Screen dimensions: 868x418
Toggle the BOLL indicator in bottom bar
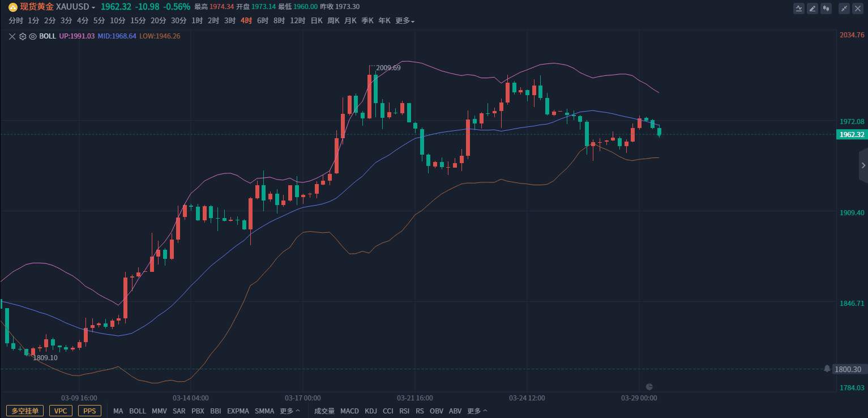(138, 411)
